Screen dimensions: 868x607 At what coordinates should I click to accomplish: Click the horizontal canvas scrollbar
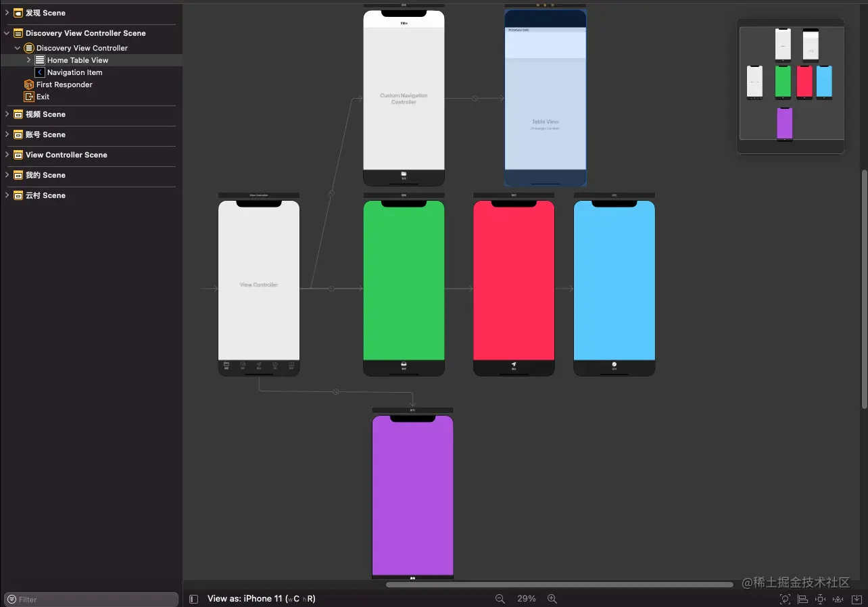[x=560, y=585]
